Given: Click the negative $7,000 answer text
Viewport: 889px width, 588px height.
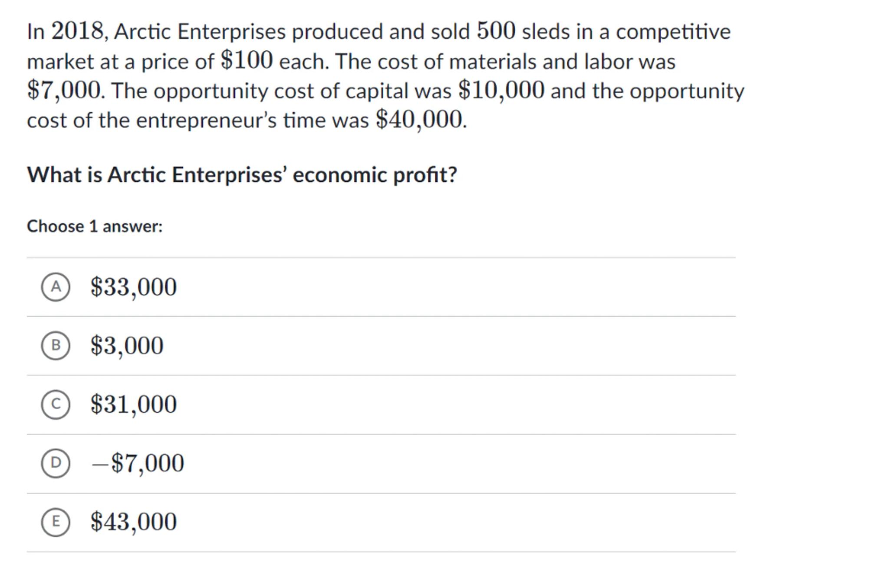Looking at the screenshot, I should (x=138, y=463).
